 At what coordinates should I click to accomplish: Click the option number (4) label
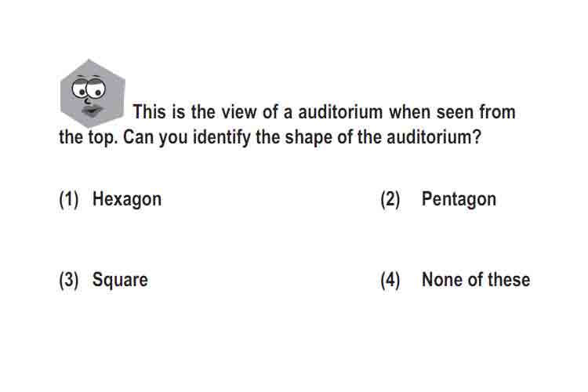click(x=390, y=280)
